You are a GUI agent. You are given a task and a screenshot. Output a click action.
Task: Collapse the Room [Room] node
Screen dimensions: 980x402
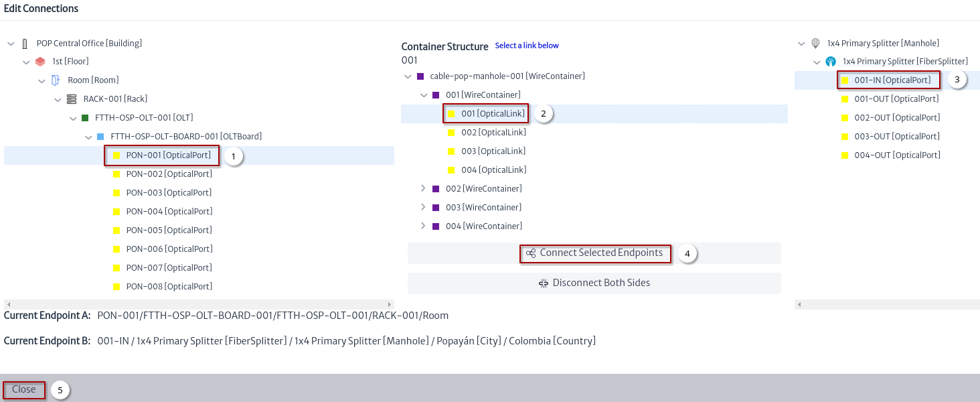pos(42,80)
